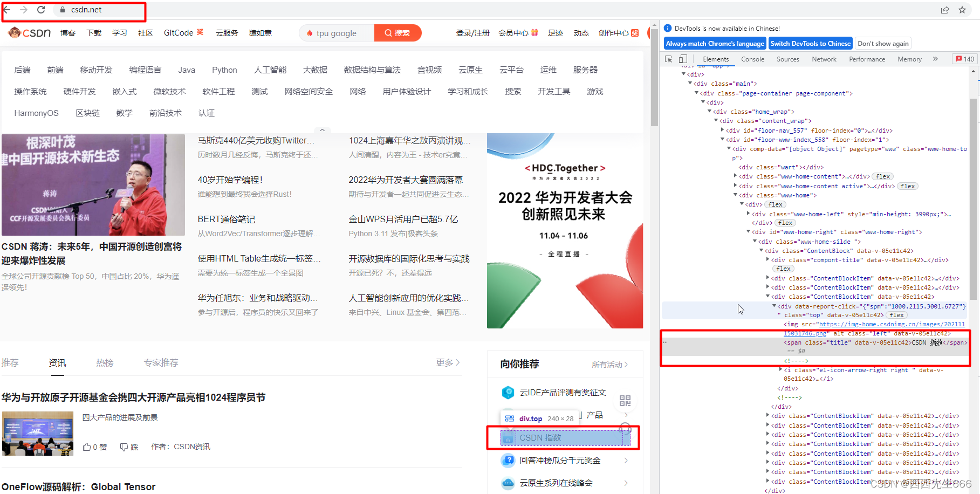Screen dimensions: 980x494
Task: Bookmark this page with the star icon
Action: 962,10
